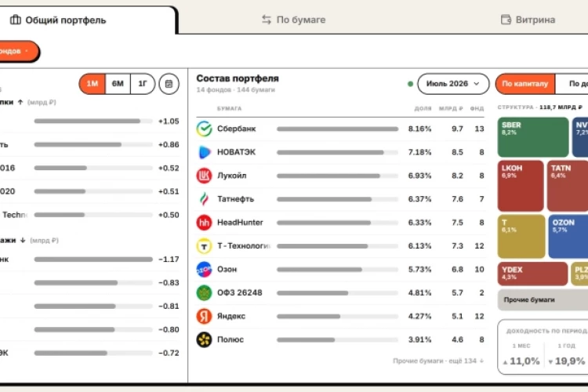Click the swap arrows icon beside По бумаге
This screenshot has height=392, width=588.
[x=267, y=20]
